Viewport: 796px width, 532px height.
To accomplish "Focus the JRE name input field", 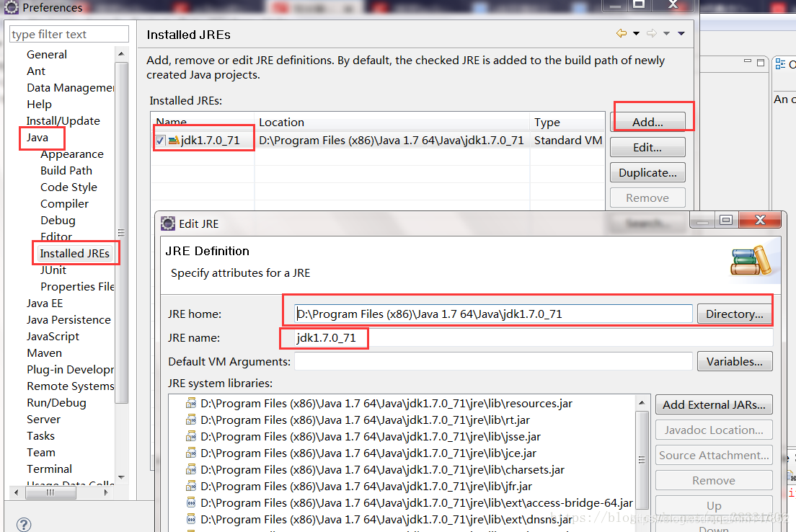I will [x=534, y=337].
